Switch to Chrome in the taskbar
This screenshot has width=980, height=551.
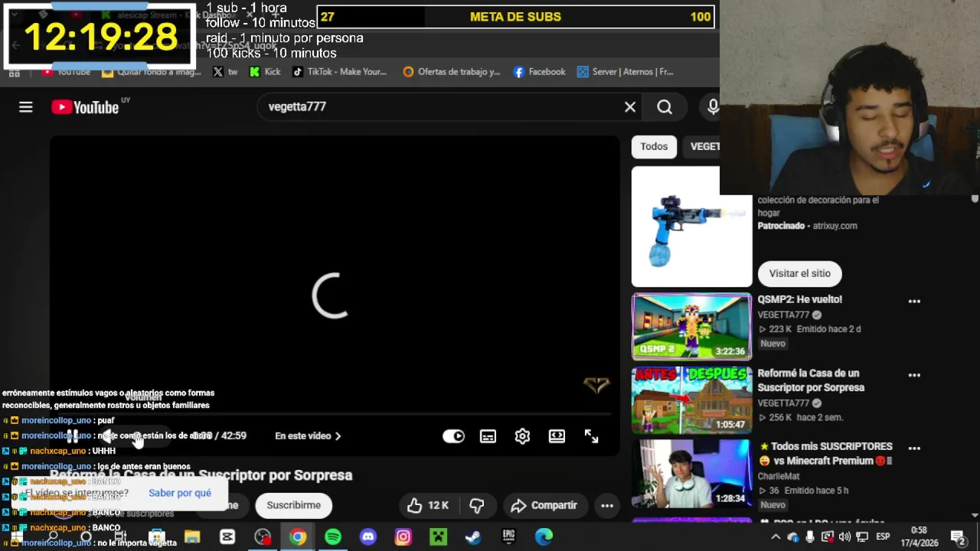pyautogui.click(x=298, y=537)
